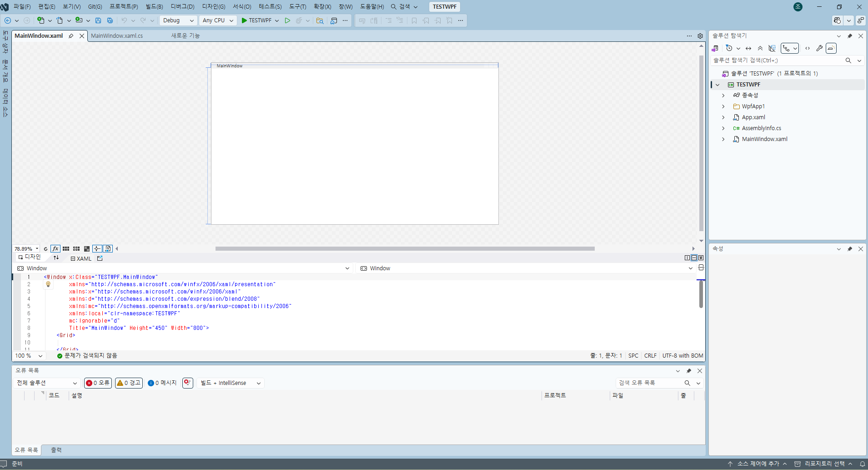Screen dimensions: 868x470
Task: Click 리포지토리 선택 in status bar
Action: (x=824, y=464)
